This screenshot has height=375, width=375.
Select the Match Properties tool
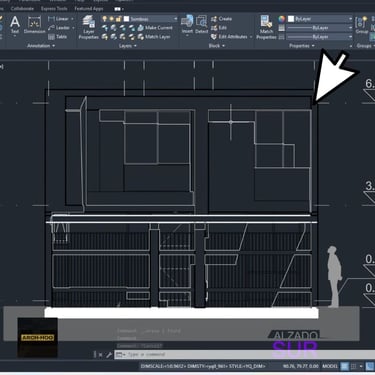coord(266,27)
